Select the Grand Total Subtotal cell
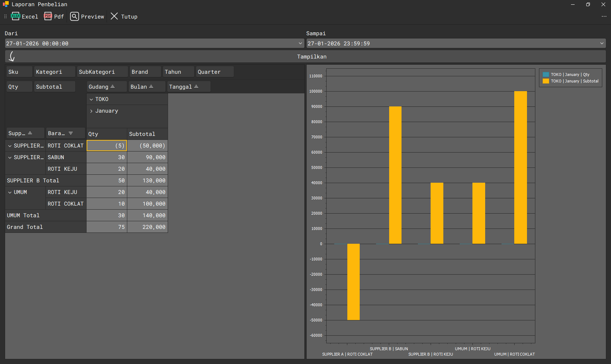This screenshot has height=364, width=611. pos(147,227)
